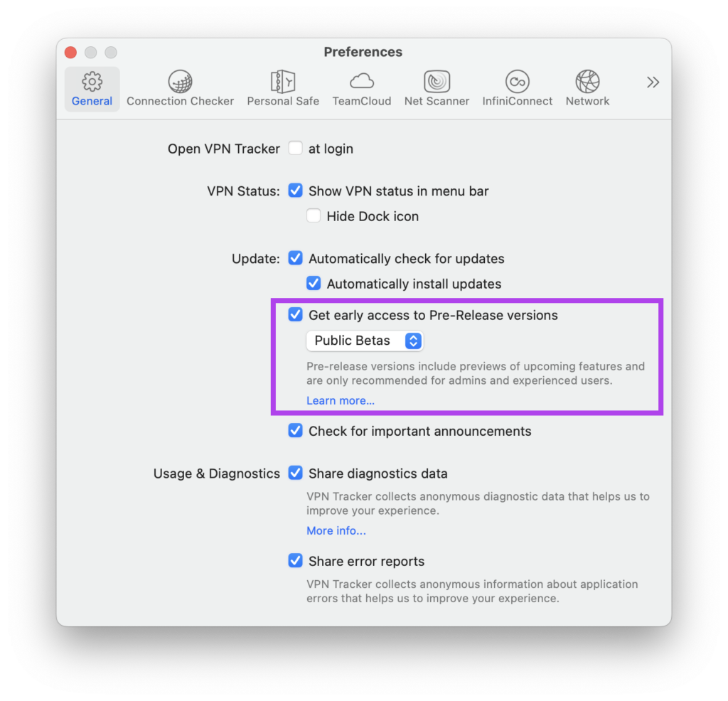Click the Public Betas stepper arrows
This screenshot has height=701, width=728.
tap(413, 341)
